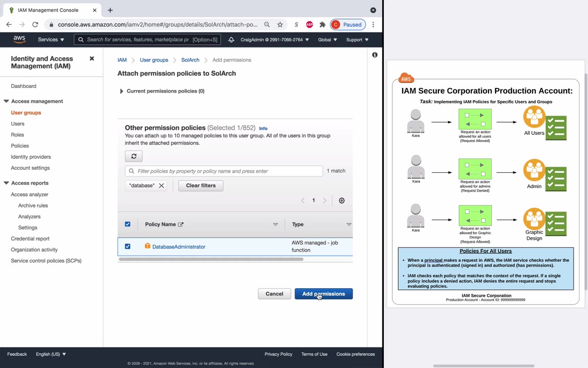Open the CraigAdmin account dropdown
Screen dimensions: 588x368
(x=275, y=39)
